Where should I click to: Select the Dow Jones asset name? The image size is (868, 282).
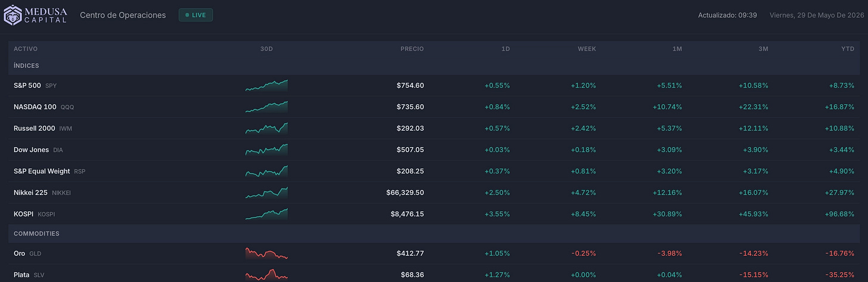coord(31,150)
